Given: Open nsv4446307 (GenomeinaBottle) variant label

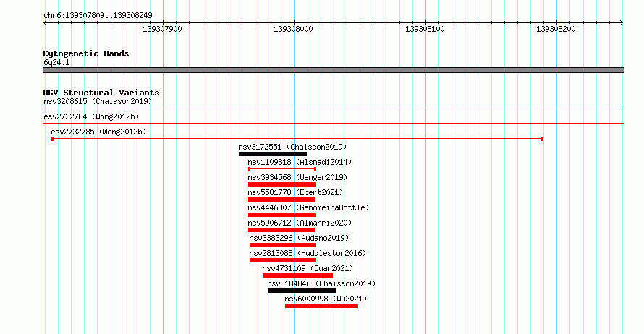Looking at the screenshot, I should tap(308, 207).
